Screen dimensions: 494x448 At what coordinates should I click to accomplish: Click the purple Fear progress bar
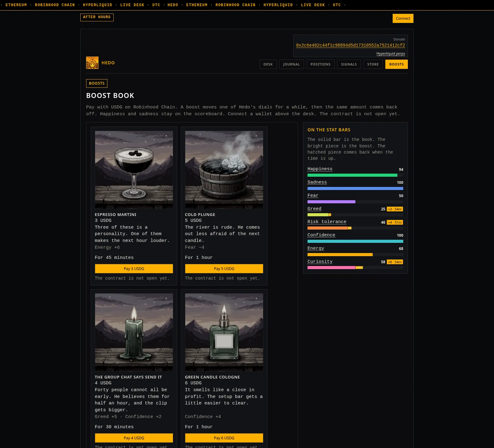[x=331, y=202]
